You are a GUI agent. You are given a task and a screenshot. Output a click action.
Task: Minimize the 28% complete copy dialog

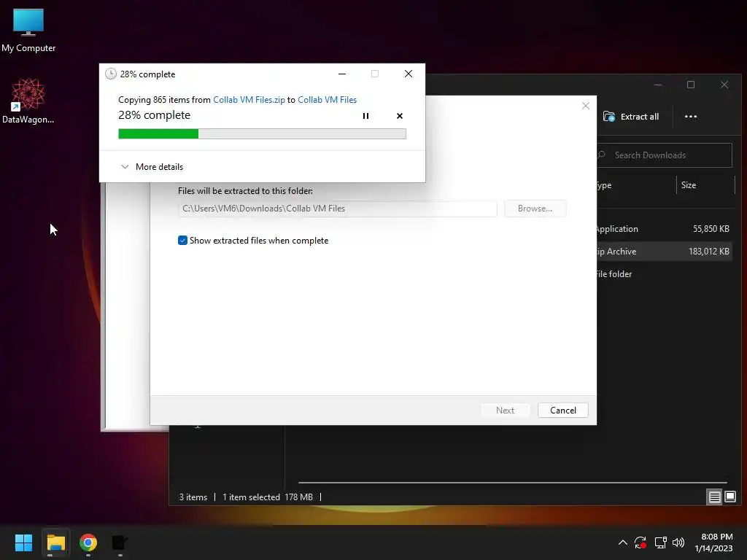tap(342, 74)
